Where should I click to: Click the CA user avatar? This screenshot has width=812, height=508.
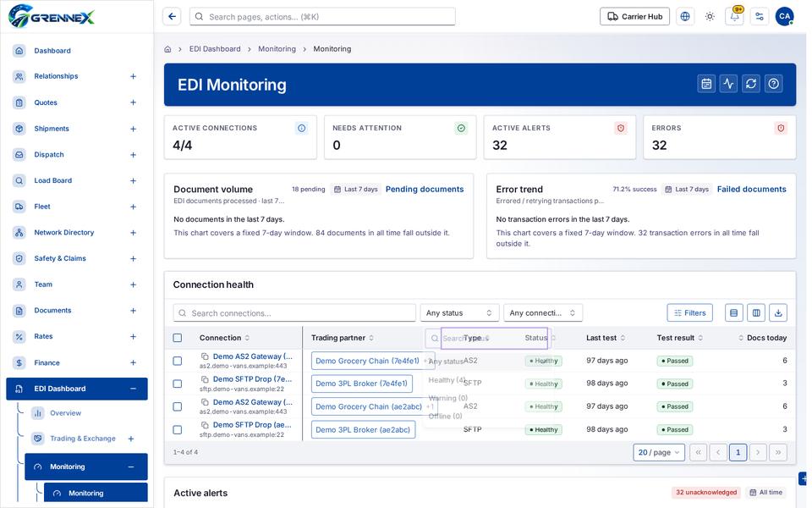coord(785,17)
